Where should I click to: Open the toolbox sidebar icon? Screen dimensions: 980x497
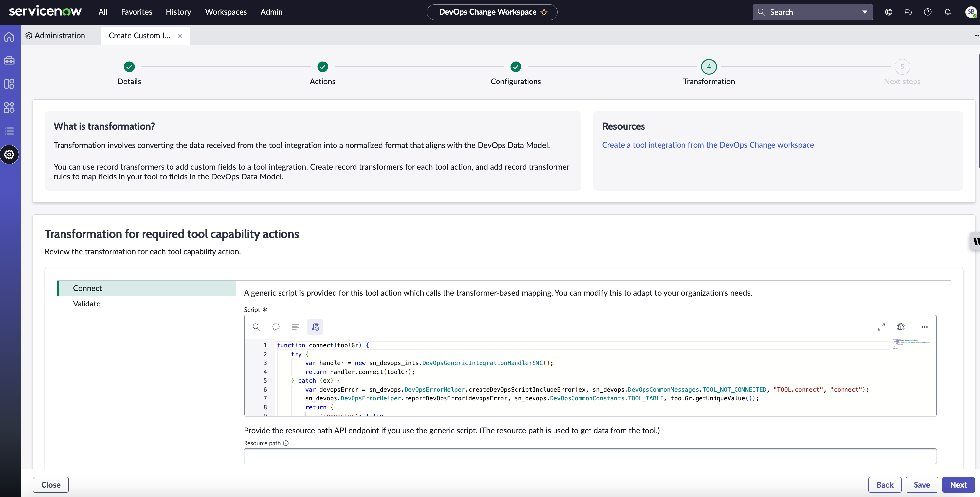pos(9,60)
